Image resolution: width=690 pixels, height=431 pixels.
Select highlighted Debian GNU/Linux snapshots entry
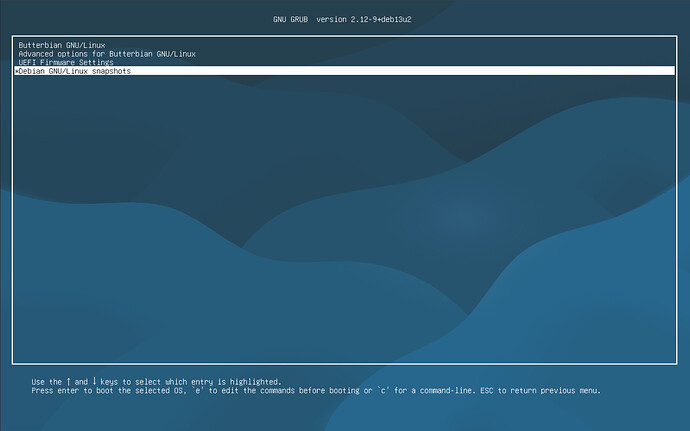point(345,71)
